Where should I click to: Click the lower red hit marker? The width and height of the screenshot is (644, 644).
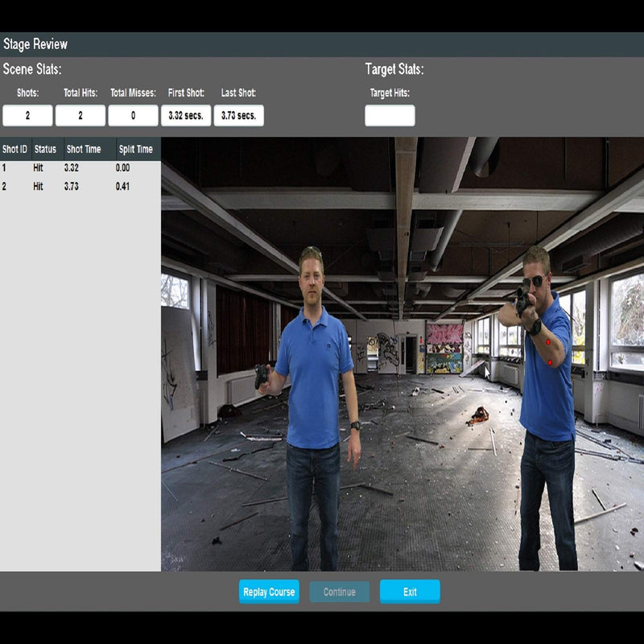551,363
